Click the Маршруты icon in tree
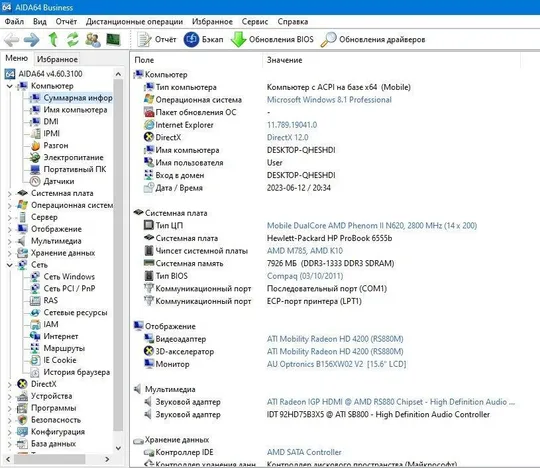This screenshot has width=540, height=468. [x=35, y=348]
